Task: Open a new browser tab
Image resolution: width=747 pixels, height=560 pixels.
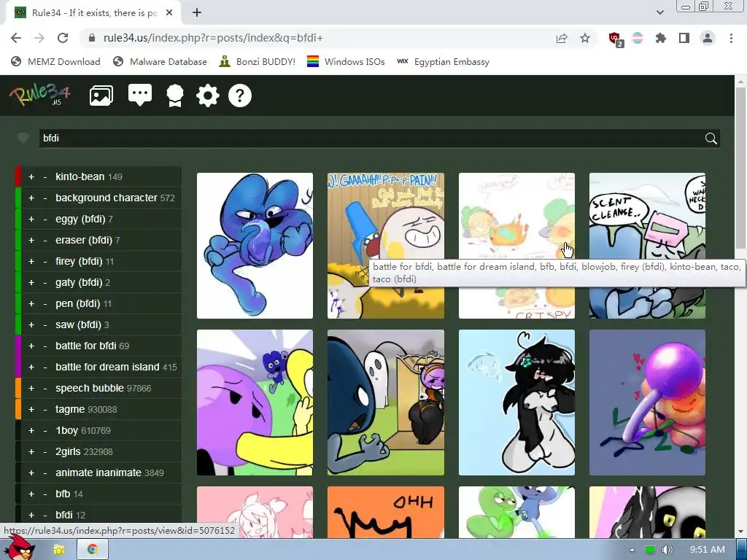Action: coord(197,13)
